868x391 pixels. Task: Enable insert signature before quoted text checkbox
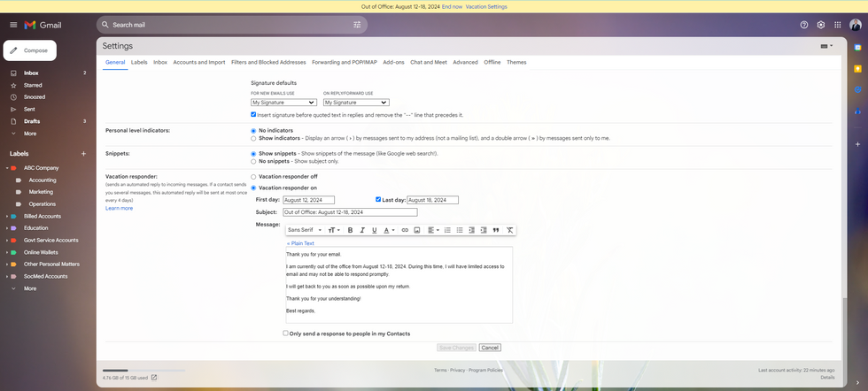point(253,114)
